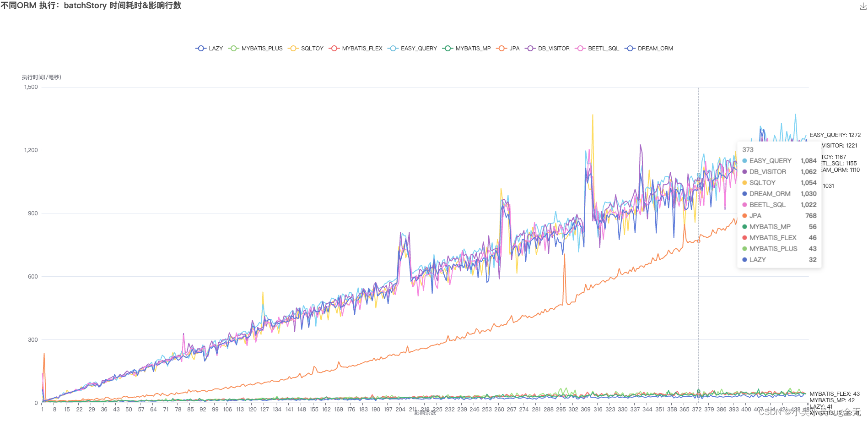Click tooltip row MYBATIS_MP 56
The width and height of the screenshot is (868, 421).
[x=779, y=227]
